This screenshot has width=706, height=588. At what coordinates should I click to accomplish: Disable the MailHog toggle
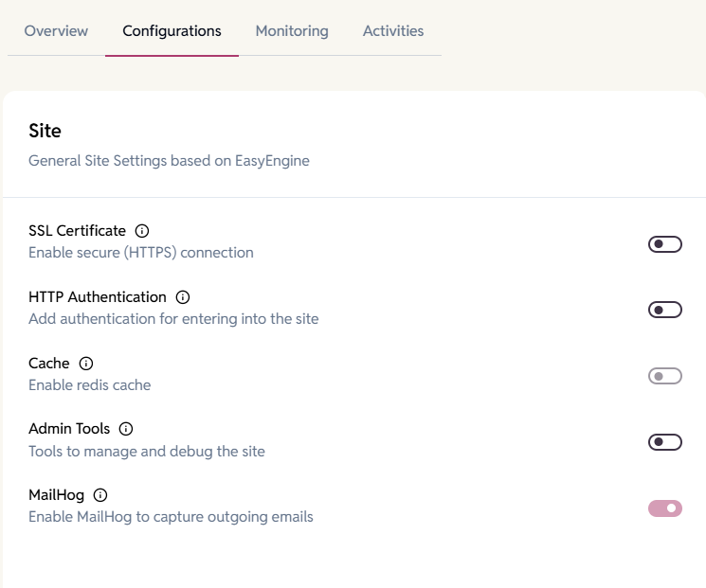coord(664,508)
